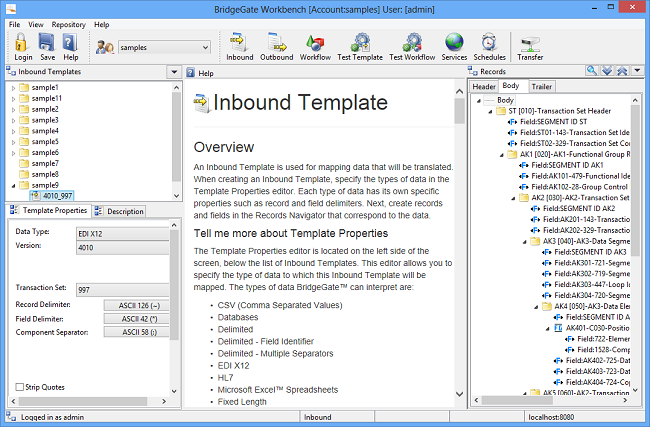
Task: Open the Inbound templates tool
Action: point(239,41)
